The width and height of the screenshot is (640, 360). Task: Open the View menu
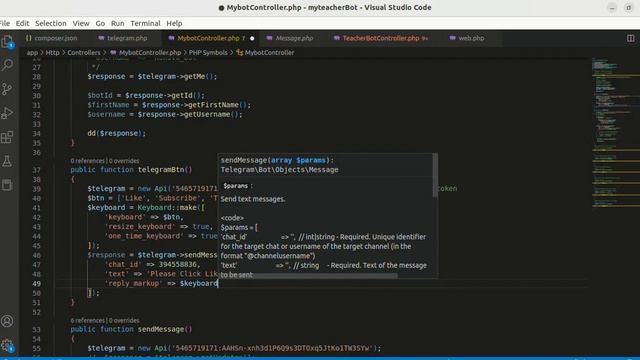pyautogui.click(x=81, y=23)
